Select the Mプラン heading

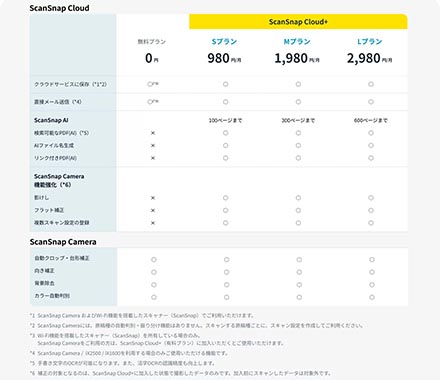(297, 42)
